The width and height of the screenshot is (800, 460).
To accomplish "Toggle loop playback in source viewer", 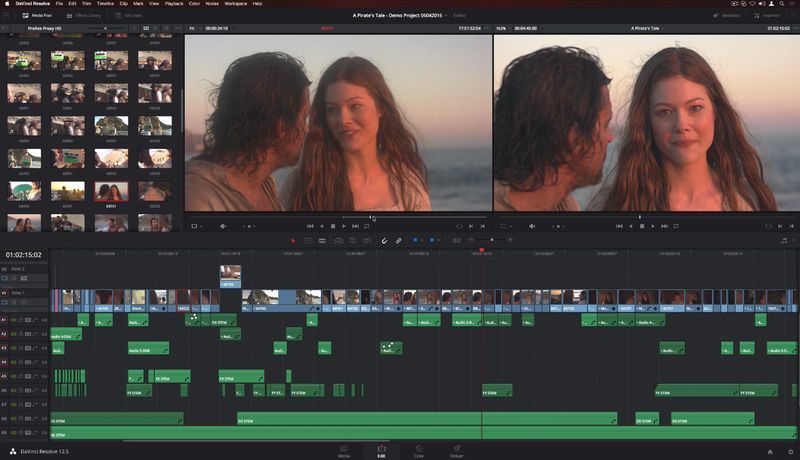I will pos(367,226).
